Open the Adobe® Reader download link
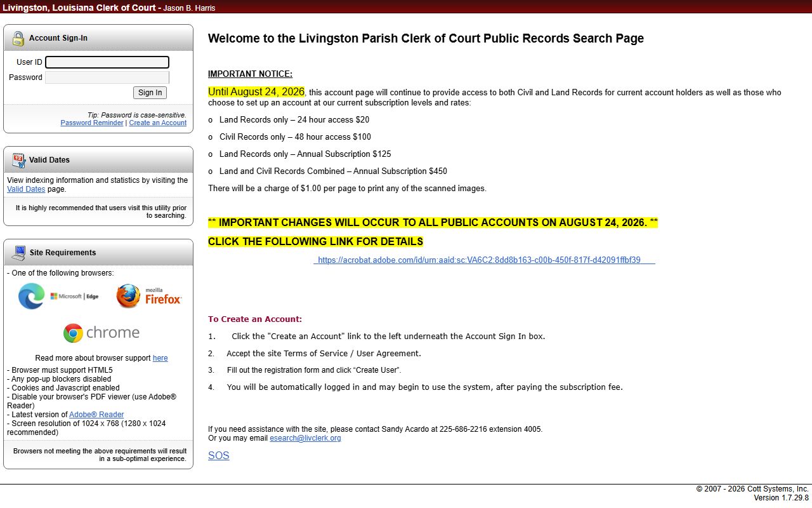 click(96, 415)
